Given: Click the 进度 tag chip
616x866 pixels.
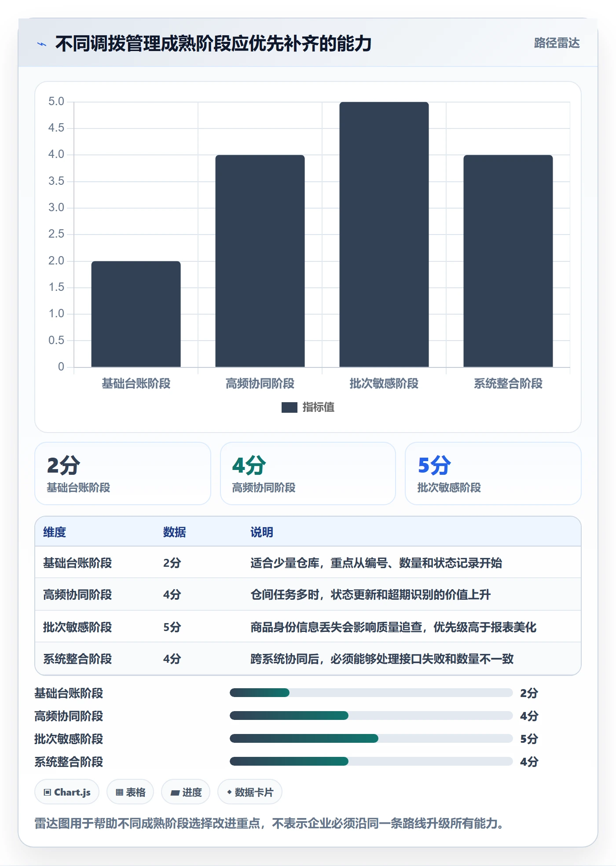Looking at the screenshot, I should pyautogui.click(x=186, y=793).
